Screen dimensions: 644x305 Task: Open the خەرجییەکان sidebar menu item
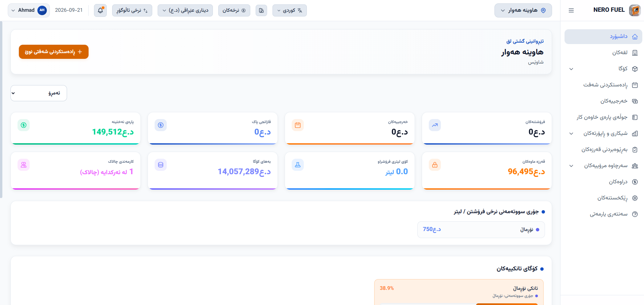tap(603, 101)
